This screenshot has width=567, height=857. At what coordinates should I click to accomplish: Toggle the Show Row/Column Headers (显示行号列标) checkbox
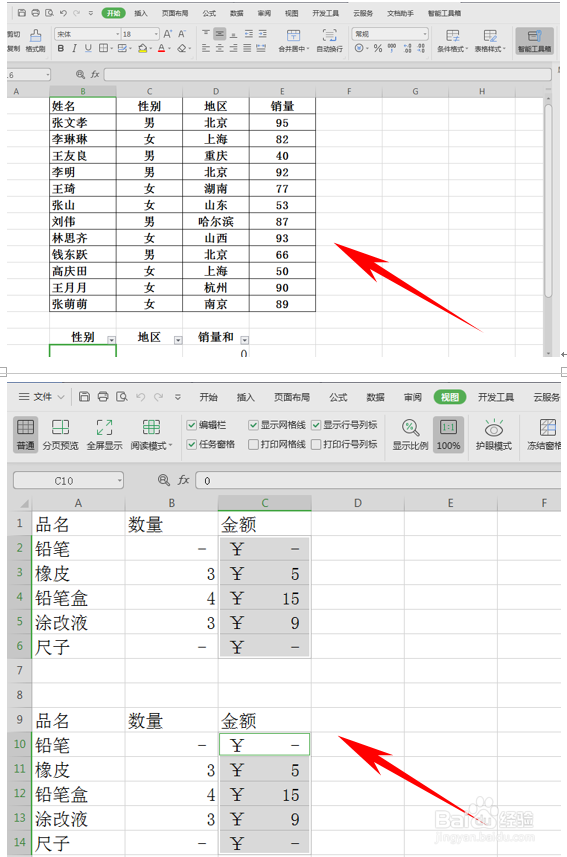click(315, 425)
